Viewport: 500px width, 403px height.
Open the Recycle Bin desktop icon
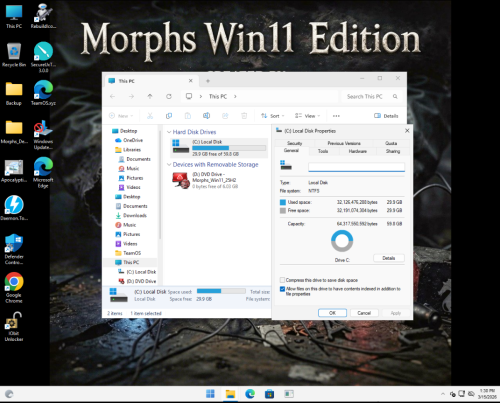(x=14, y=55)
